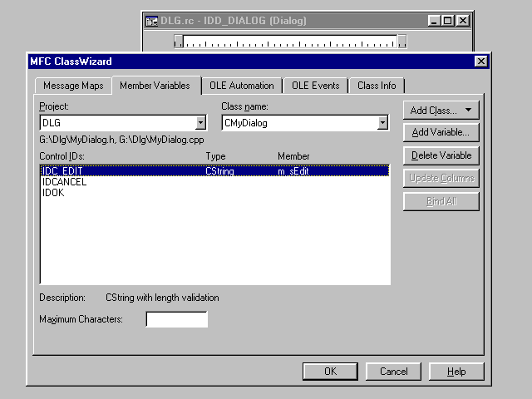Click the DLG.rc window document icon
The height and width of the screenshot is (399, 532).
[151, 20]
